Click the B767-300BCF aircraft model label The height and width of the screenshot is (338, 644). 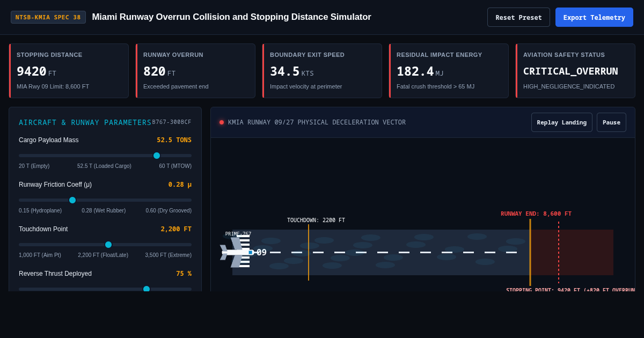[x=172, y=122]
